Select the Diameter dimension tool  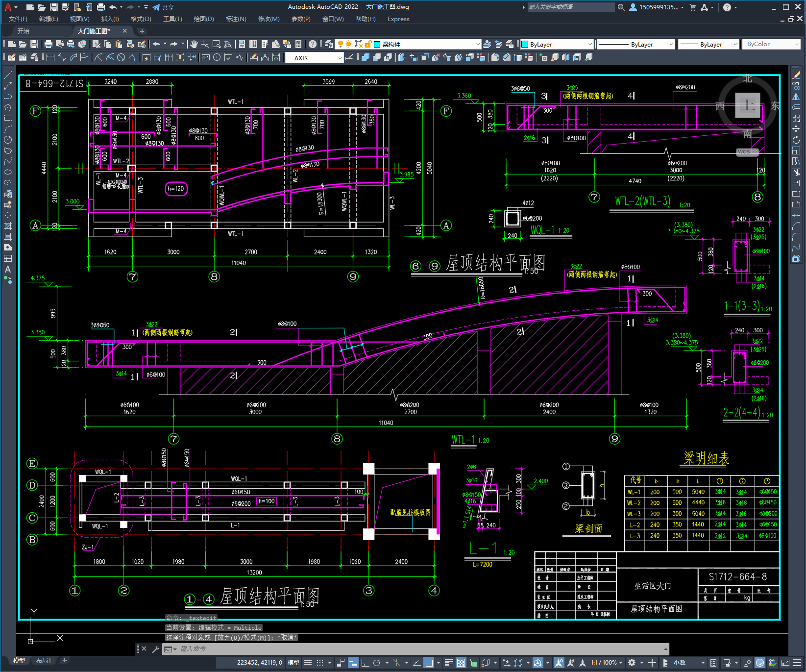[121, 57]
